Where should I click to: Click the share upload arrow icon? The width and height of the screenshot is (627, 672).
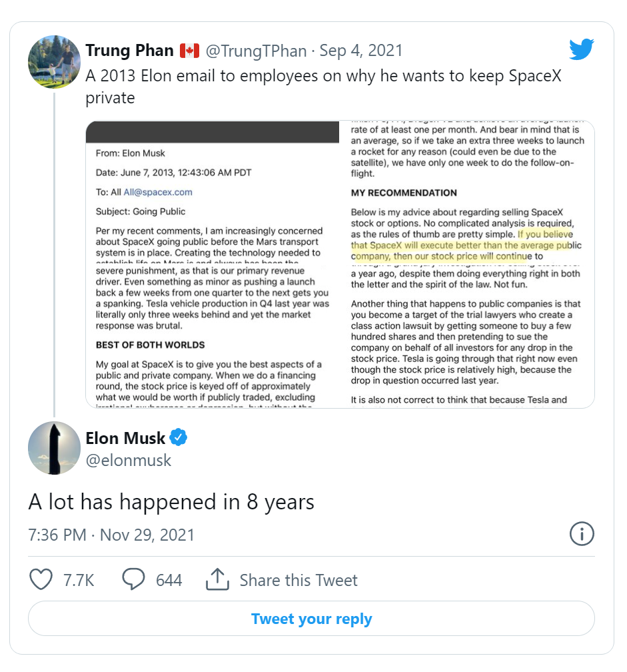coord(217,579)
